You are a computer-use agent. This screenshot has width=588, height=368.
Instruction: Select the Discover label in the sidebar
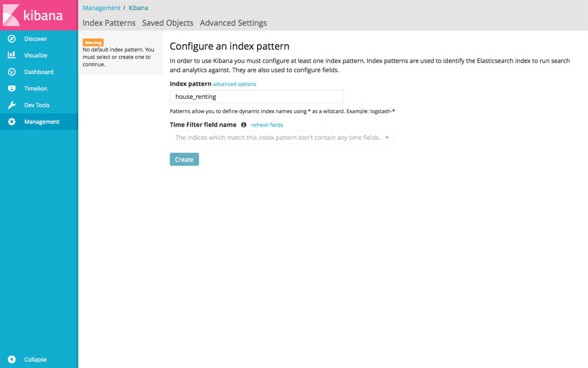(36, 39)
